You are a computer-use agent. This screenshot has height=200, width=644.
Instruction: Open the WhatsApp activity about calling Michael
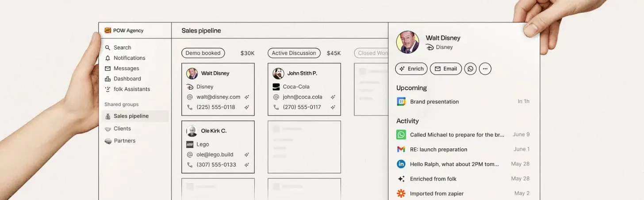(463, 135)
